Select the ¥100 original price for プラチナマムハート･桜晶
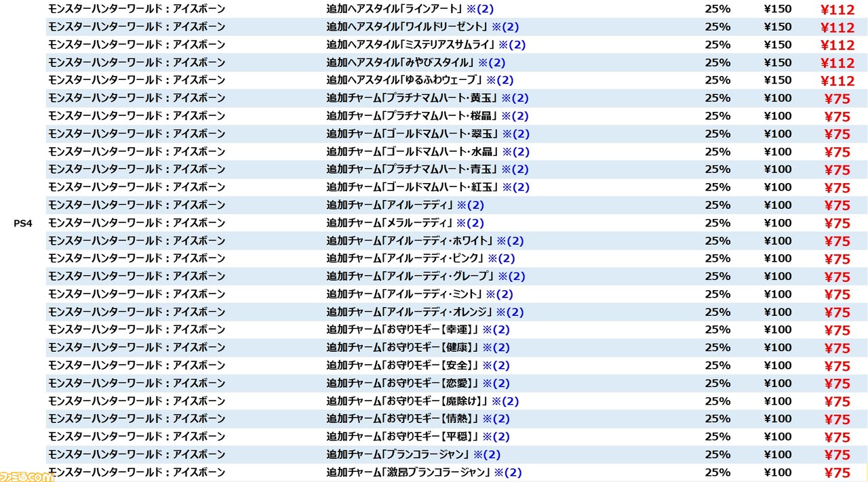This screenshot has width=868, height=482. [778, 116]
